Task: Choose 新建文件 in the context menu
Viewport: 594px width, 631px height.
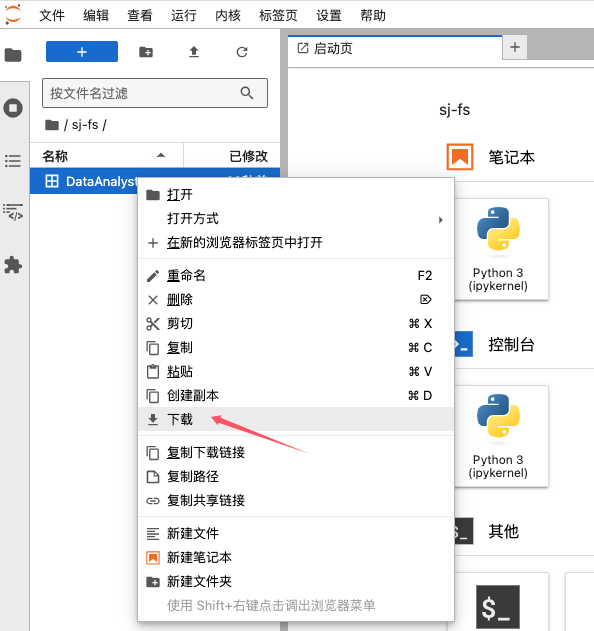Action: click(296, 534)
